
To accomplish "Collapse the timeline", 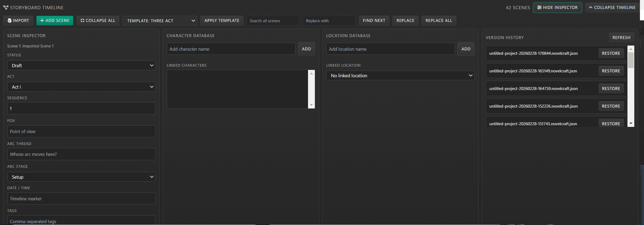I will coord(612,8).
